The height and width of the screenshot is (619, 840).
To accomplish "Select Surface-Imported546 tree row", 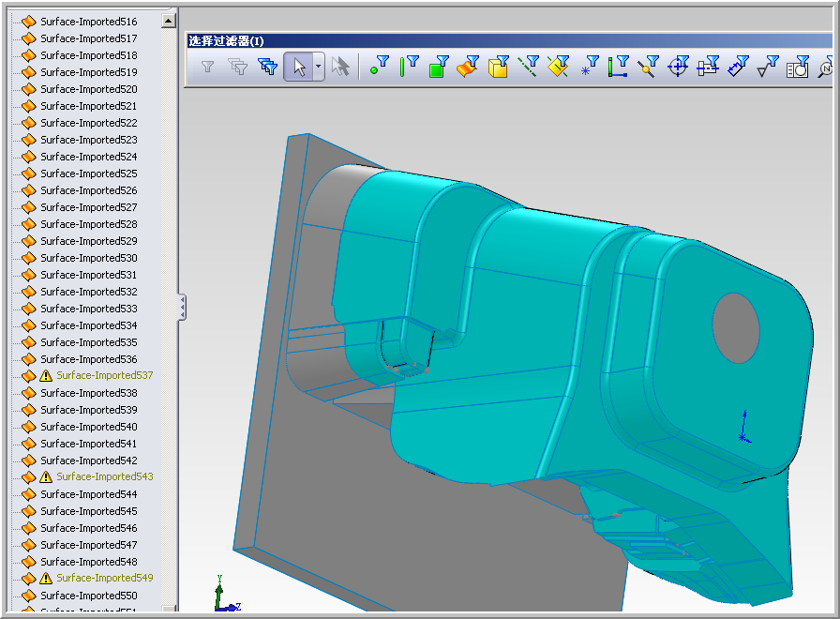I will click(x=89, y=528).
